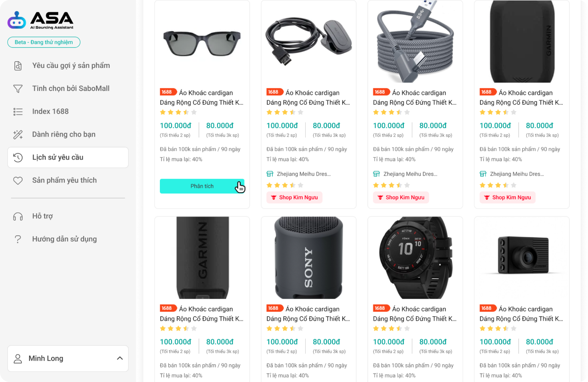Viewport: 588px width, 382px height.
Task: Select Tinh chọn bởi SaboMall menu item
Action: [71, 88]
